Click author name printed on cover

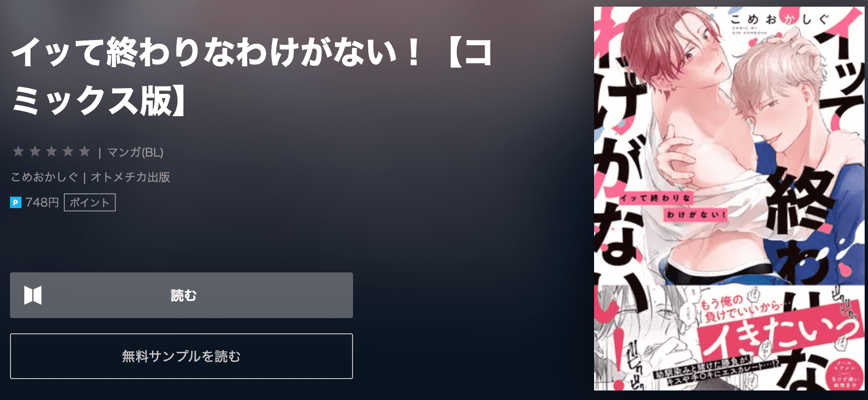[780, 20]
